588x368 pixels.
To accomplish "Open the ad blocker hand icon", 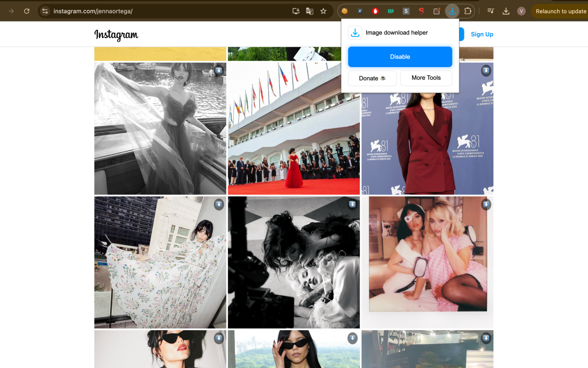I will pos(376,11).
